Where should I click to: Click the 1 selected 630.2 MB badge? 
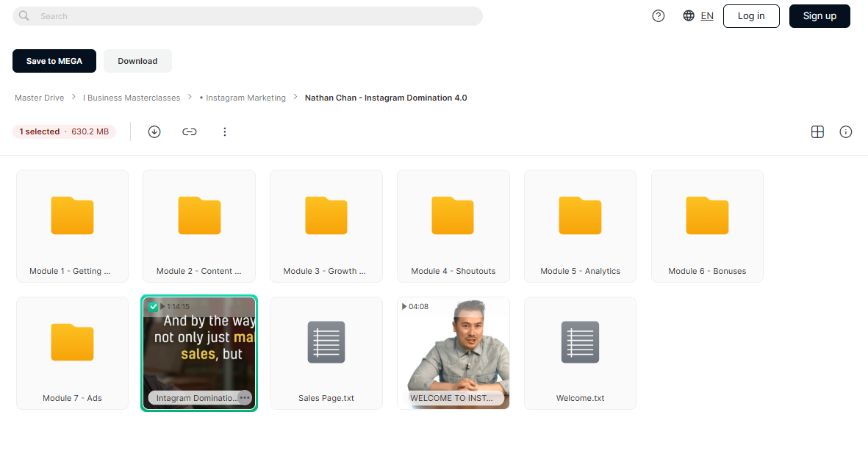coord(64,131)
